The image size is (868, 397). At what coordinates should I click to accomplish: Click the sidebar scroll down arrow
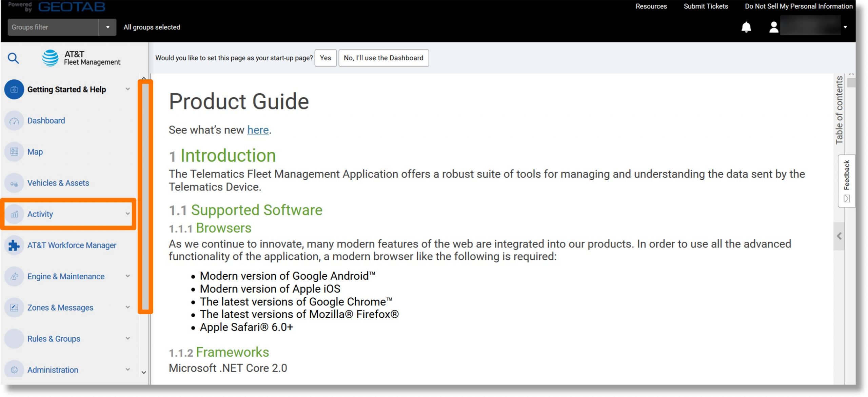[x=144, y=373]
